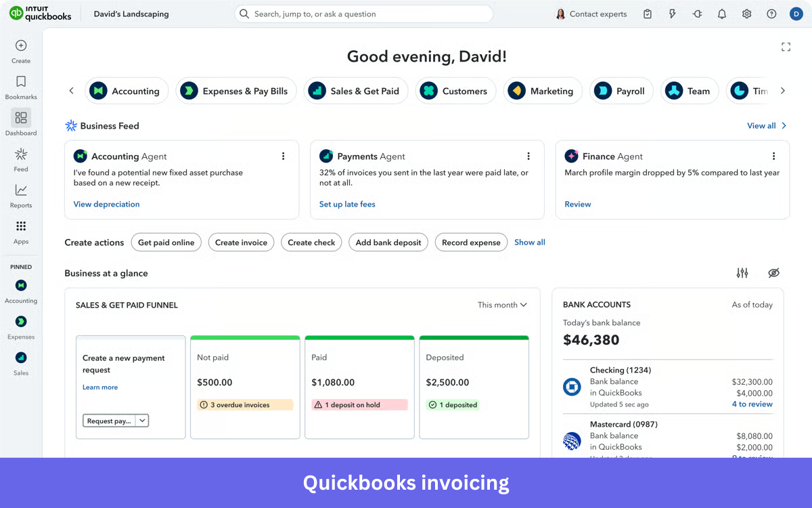Open the Create plus icon in sidebar
812x508 pixels.
21,45
